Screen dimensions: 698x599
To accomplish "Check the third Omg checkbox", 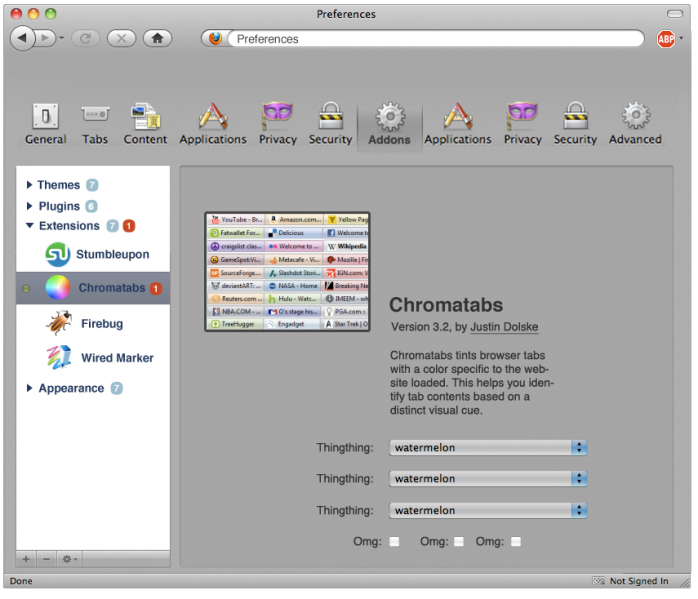I will click(x=516, y=542).
